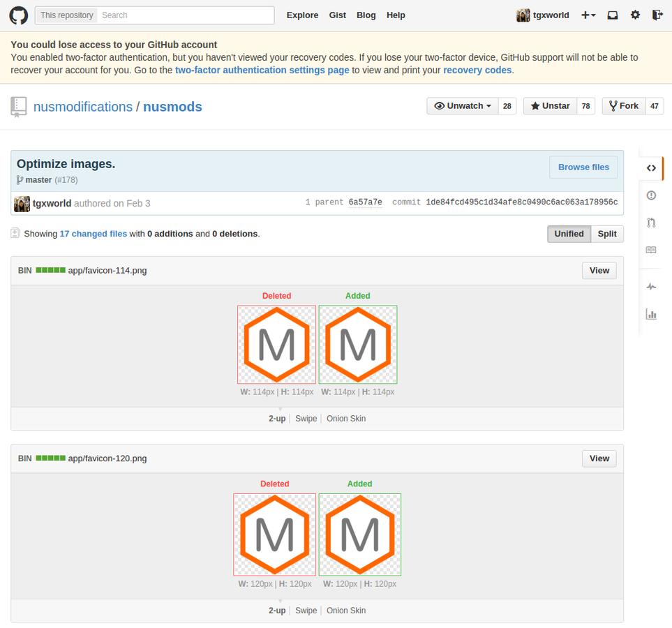Open tgxworld commit author link

pyautogui.click(x=52, y=203)
